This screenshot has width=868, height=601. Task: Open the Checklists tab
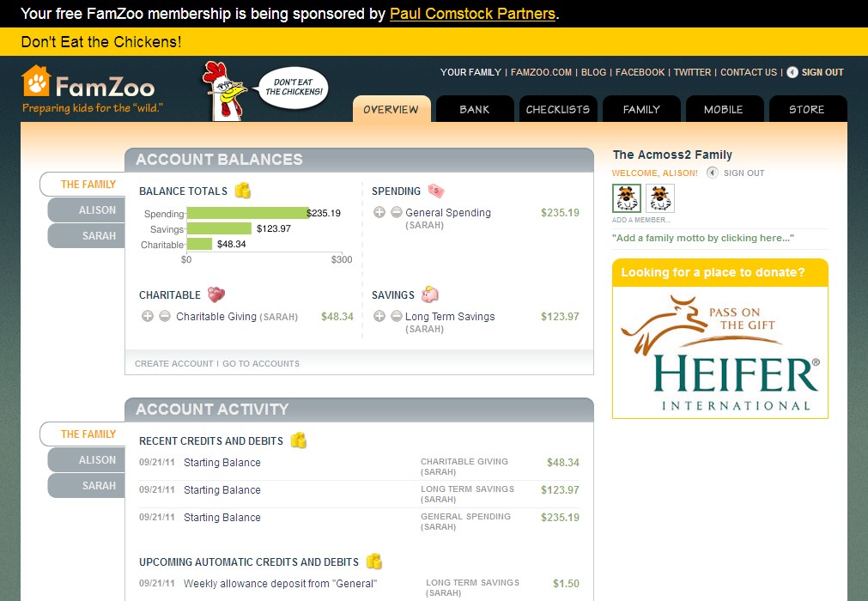[558, 109]
